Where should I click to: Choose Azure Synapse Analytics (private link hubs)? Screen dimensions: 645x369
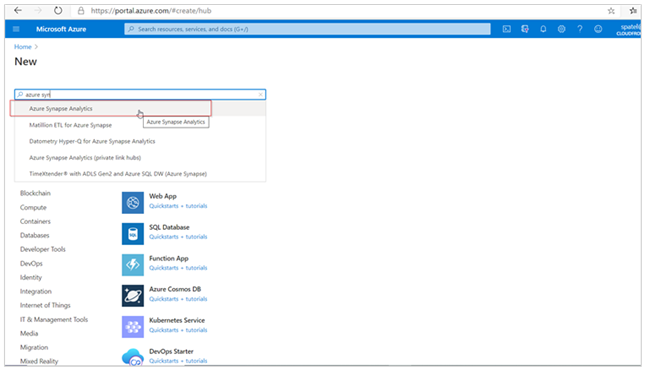(85, 158)
